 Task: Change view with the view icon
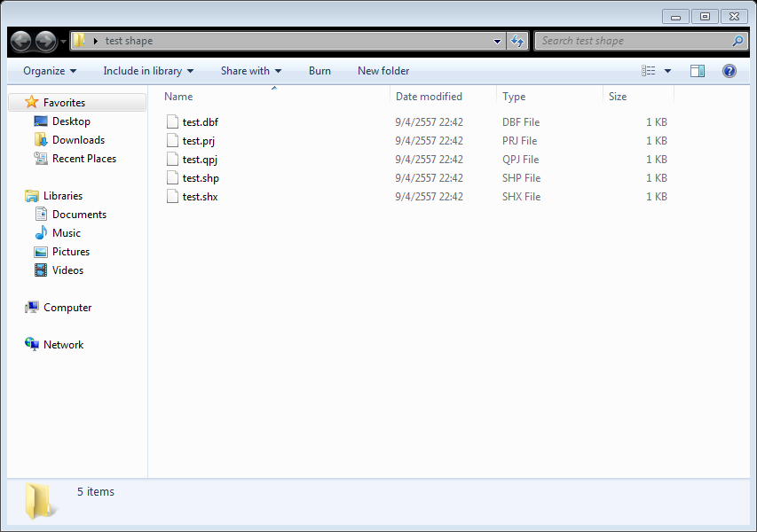point(649,71)
